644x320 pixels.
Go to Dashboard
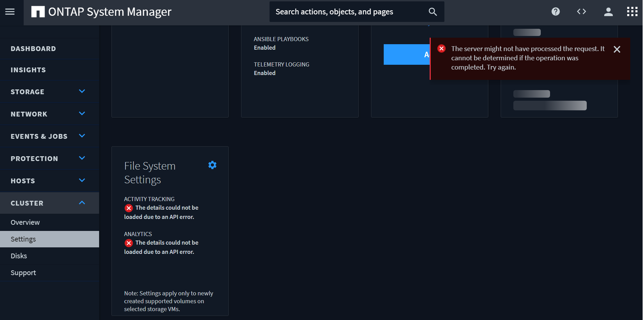coord(50,49)
